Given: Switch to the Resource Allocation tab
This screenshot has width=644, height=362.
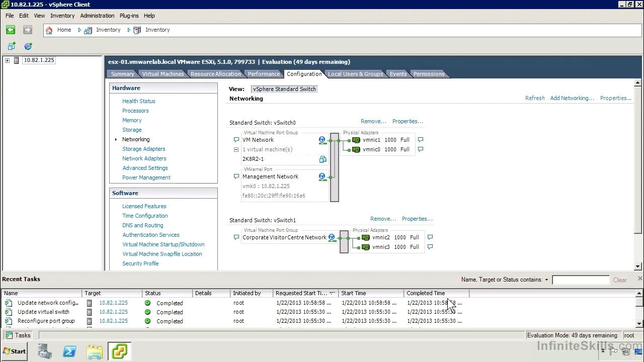Looking at the screenshot, I should coord(216,74).
